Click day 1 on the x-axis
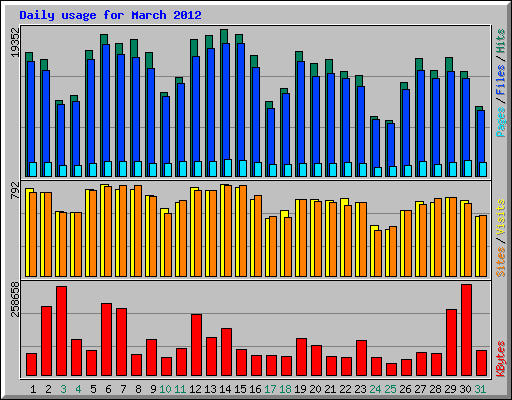 pos(33,389)
